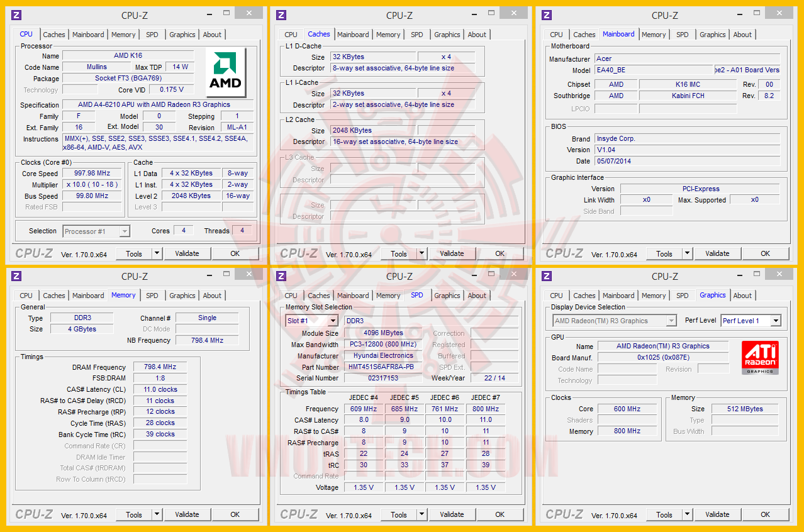
Task: Open Mainboard tab in the Caches window
Action: [x=353, y=35]
